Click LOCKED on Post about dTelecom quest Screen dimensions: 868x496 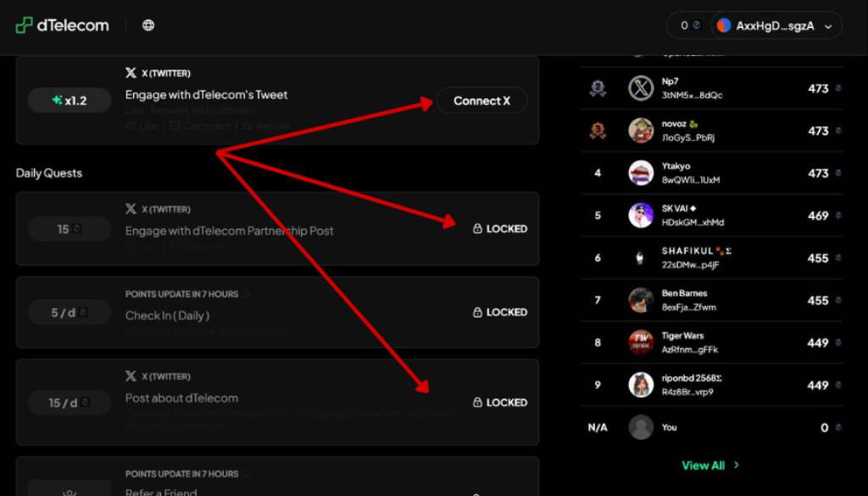[x=500, y=403]
